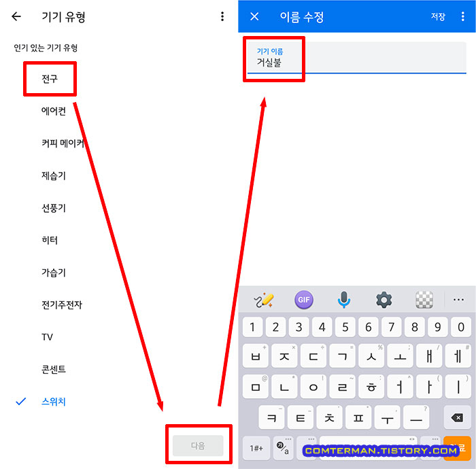The width and height of the screenshot is (476, 469).
Task: Select the 전구 device type
Action: pos(50,79)
